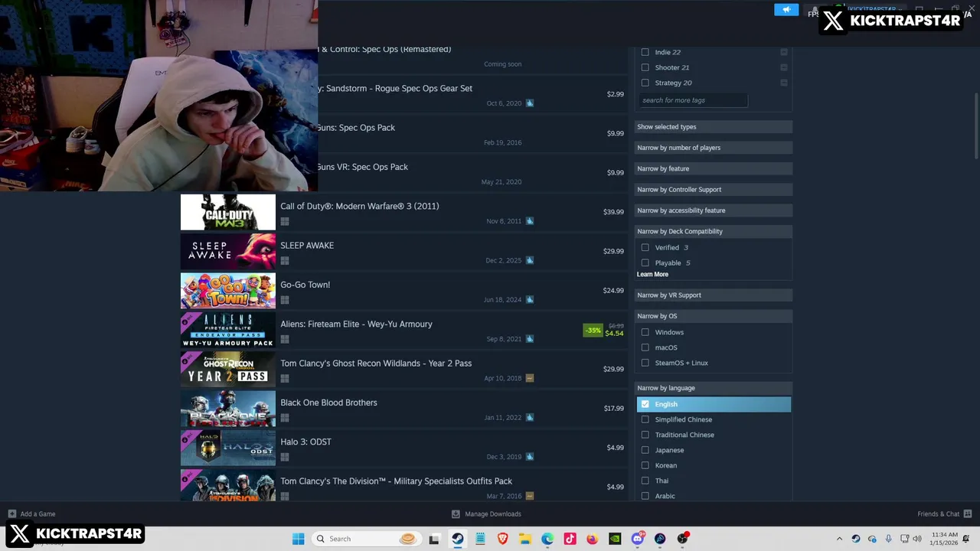This screenshot has height=551, width=980.
Task: Click the plus icon next to Add a Game
Action: [11, 514]
